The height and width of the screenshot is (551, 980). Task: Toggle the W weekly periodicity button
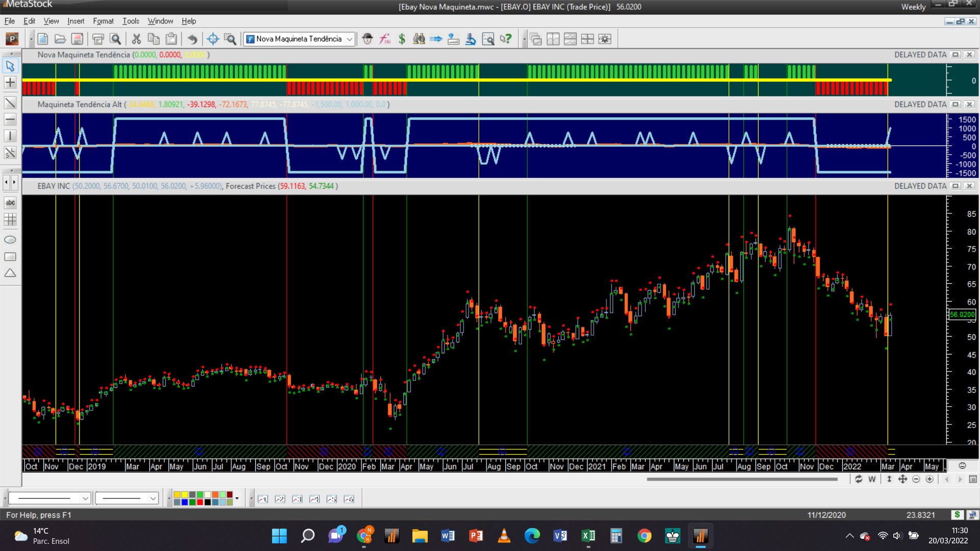point(872,479)
